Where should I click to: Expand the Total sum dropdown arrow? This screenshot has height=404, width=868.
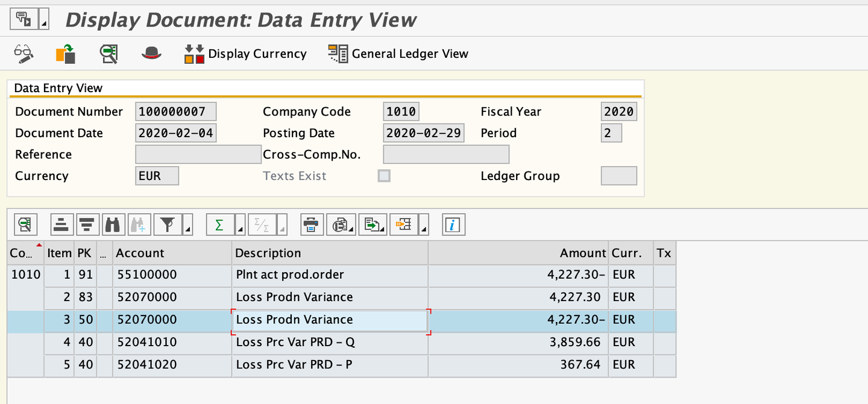240,228
